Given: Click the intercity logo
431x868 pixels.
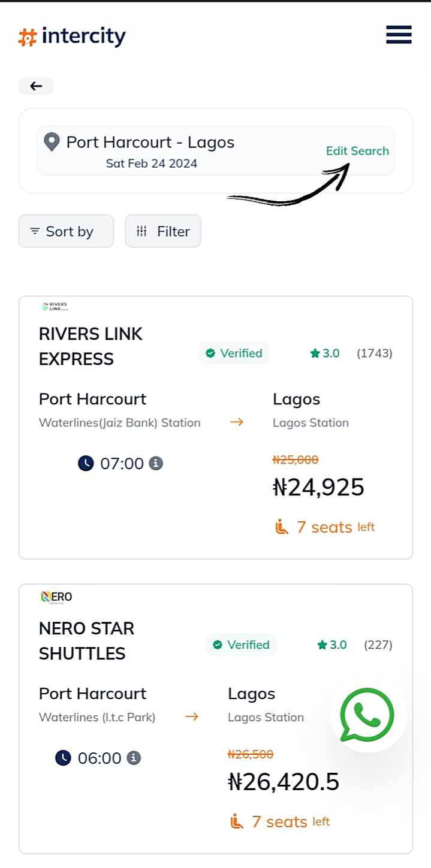Looking at the screenshot, I should (72, 37).
